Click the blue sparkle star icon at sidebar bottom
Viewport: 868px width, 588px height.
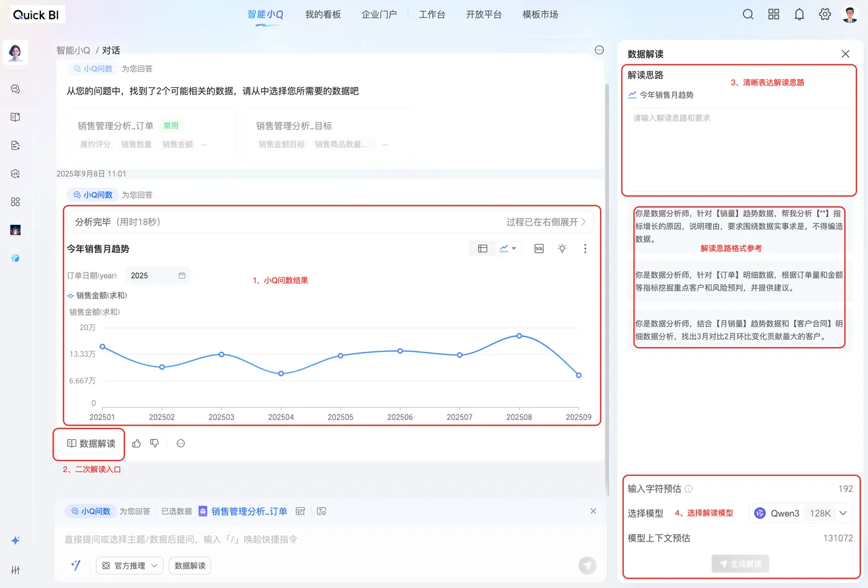click(x=15, y=540)
